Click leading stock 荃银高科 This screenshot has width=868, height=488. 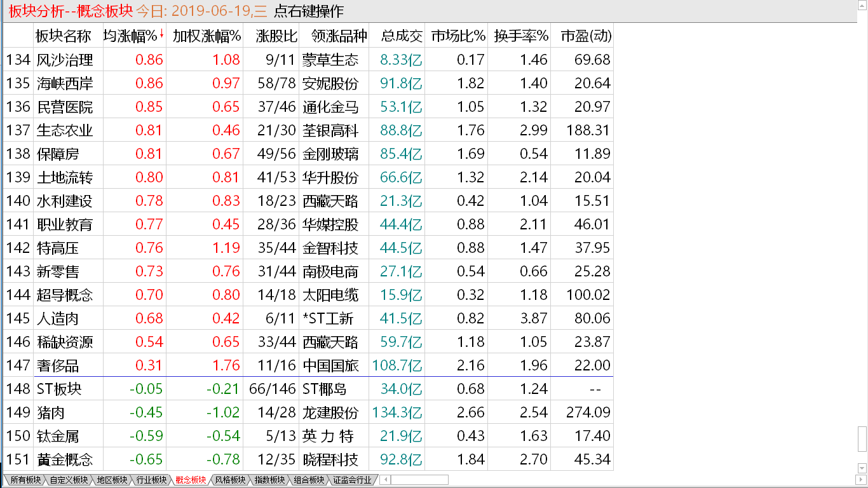[330, 130]
